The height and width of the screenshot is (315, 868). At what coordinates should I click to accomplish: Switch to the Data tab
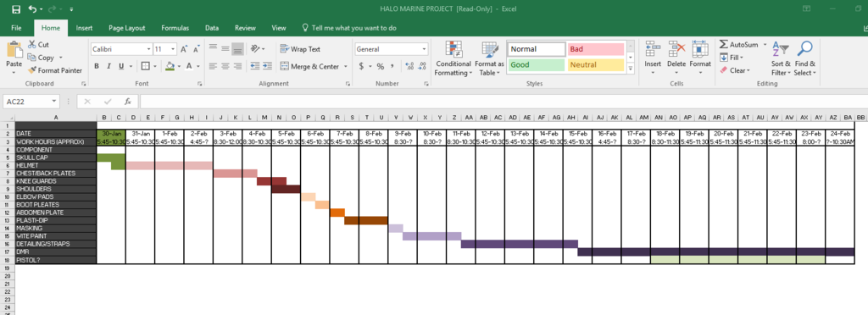coord(211,28)
